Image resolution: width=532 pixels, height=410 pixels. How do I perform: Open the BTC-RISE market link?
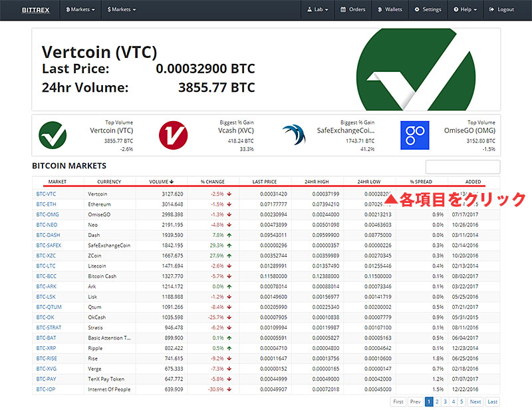click(x=47, y=358)
